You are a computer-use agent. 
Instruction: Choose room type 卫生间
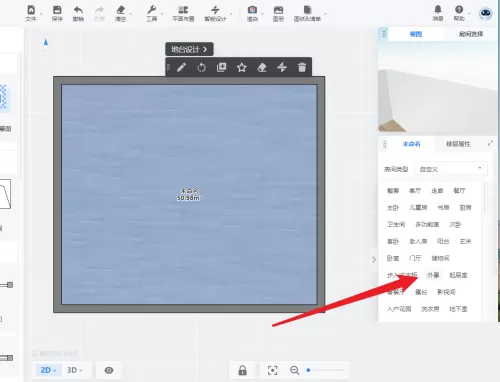396,224
